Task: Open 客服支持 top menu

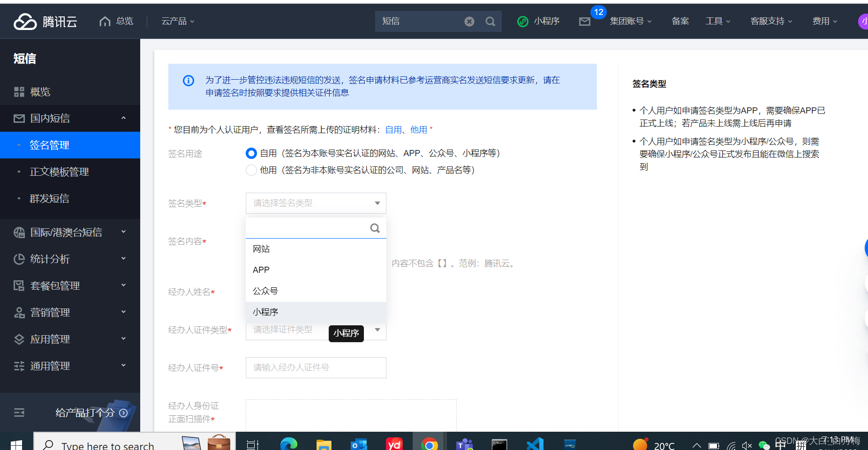Action: click(771, 21)
